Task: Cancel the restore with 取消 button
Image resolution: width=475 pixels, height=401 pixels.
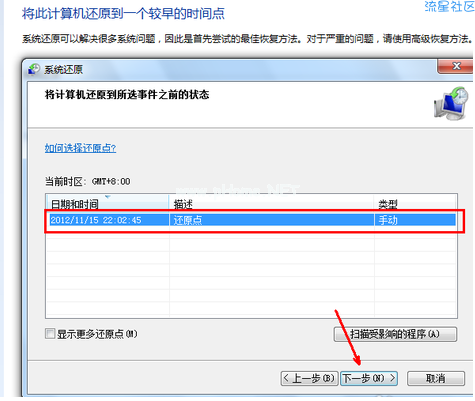Action: [436, 378]
